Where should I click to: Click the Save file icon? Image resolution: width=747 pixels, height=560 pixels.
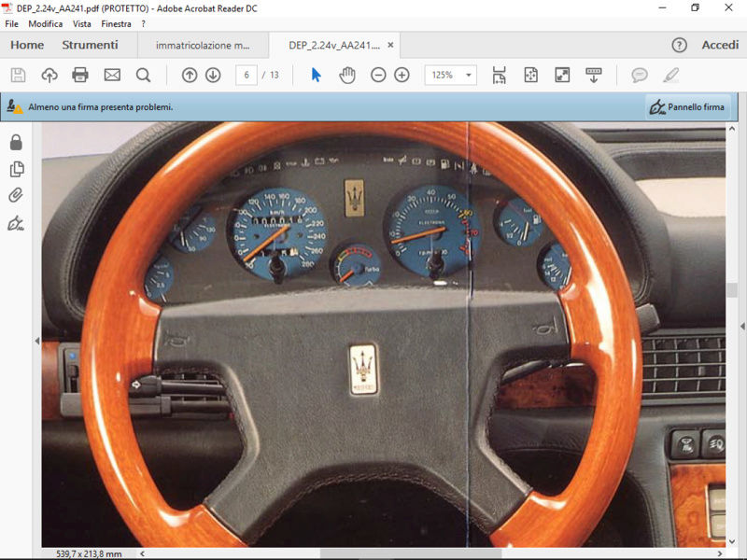pos(18,76)
